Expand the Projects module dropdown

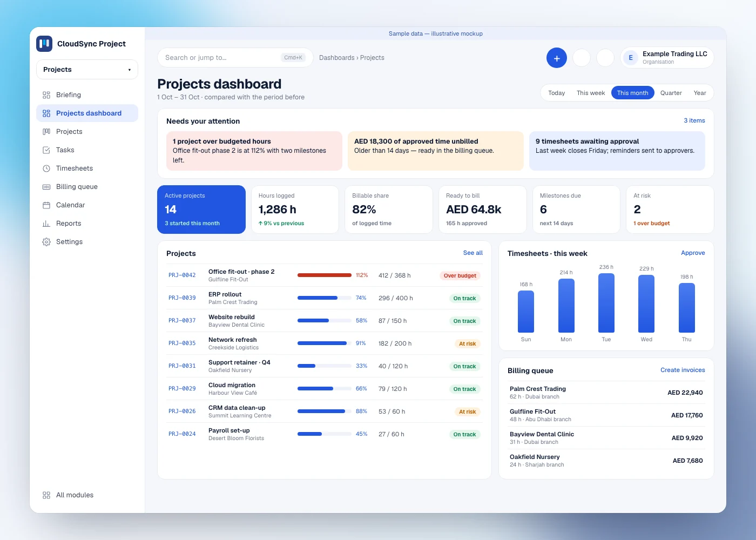pyautogui.click(x=87, y=70)
